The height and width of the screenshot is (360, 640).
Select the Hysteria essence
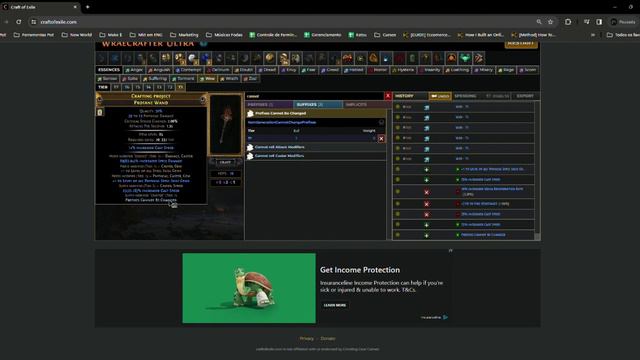403,70
